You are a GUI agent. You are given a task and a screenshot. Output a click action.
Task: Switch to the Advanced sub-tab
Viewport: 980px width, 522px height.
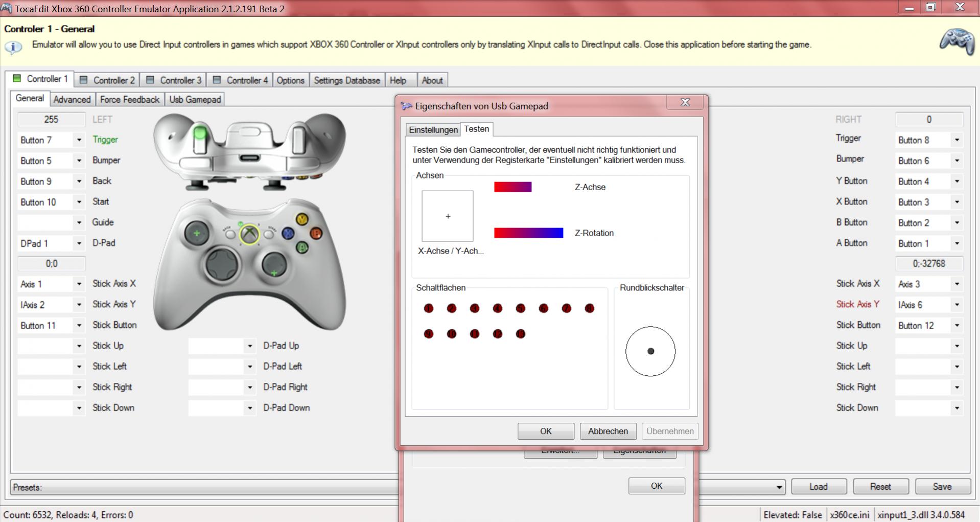(x=72, y=99)
